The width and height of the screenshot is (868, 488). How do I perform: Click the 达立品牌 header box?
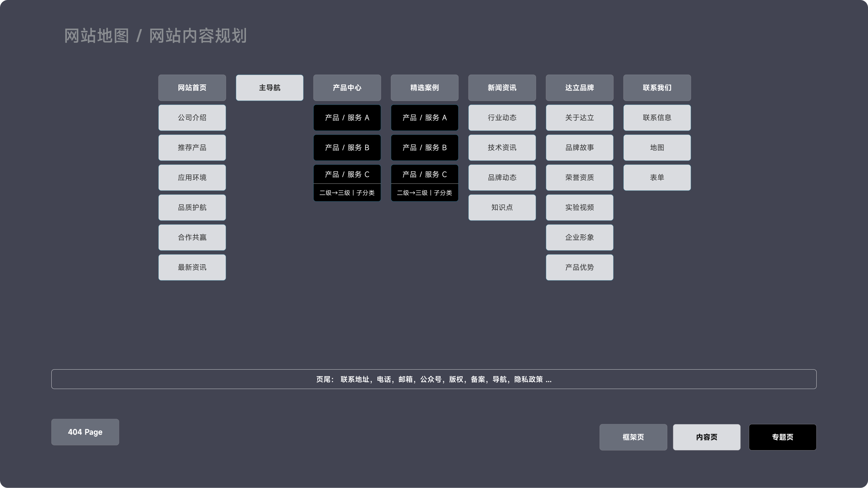[x=579, y=88]
